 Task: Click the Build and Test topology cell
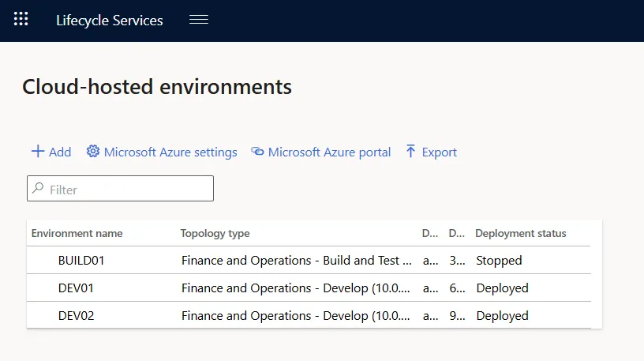(297, 260)
